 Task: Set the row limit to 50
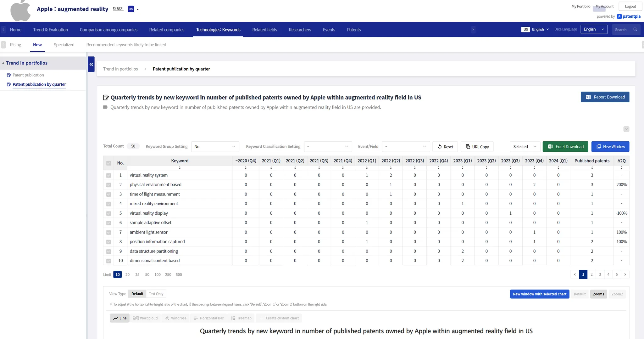[147, 274]
